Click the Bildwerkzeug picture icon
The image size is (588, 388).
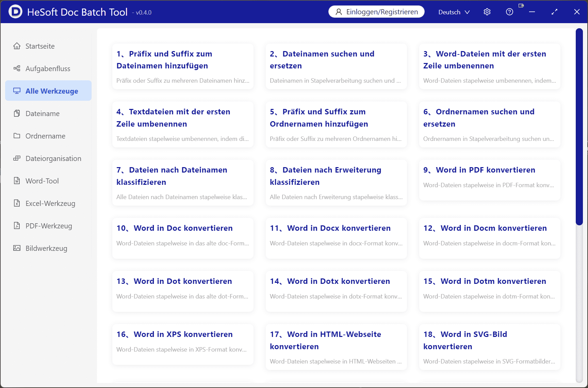(x=17, y=248)
